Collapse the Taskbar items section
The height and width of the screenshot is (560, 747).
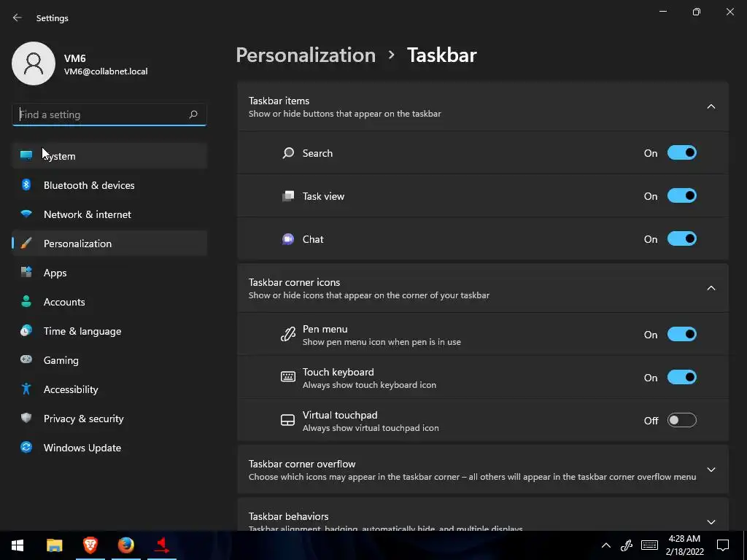[711, 106]
